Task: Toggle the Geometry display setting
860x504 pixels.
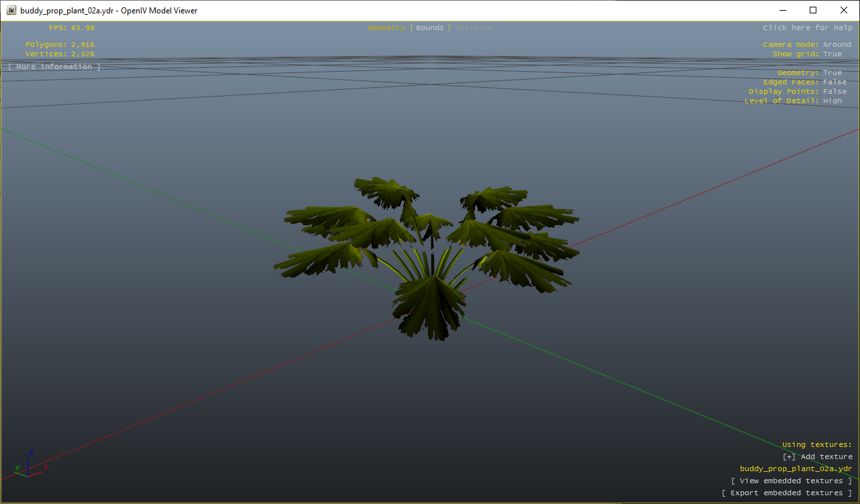Action: [x=832, y=73]
